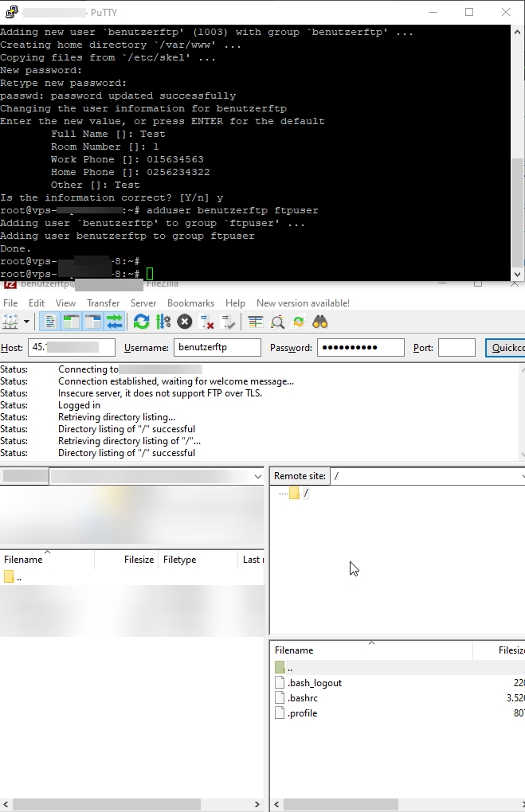Toggle remote directory tree display
The image size is (525, 812).
pos(92,322)
